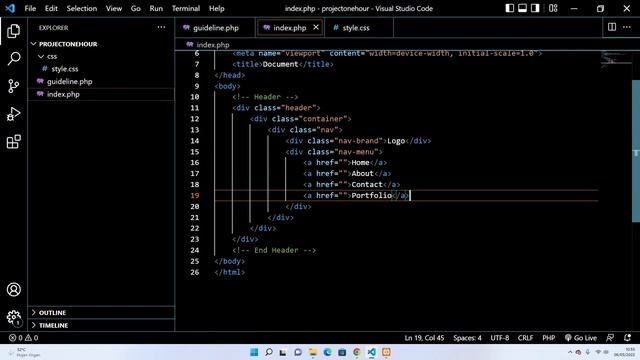The image size is (640, 360).
Task: Open editor More Actions ellipsis
Action: [x=627, y=27]
